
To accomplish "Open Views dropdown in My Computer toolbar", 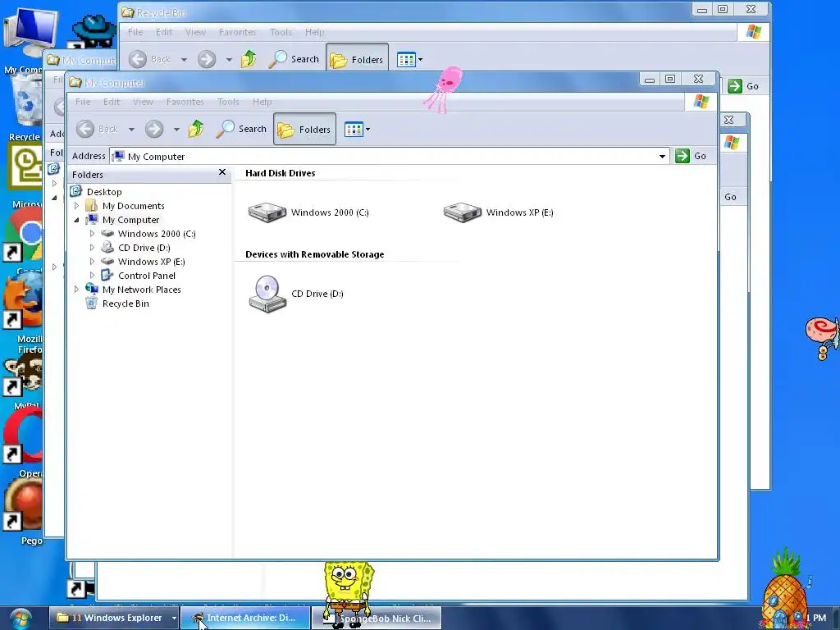I will [x=358, y=129].
